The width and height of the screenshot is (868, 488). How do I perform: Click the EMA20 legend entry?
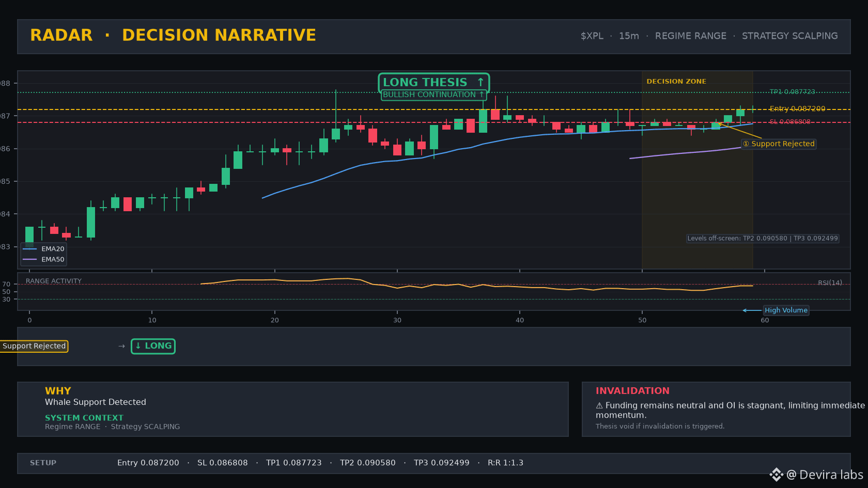[x=43, y=249]
